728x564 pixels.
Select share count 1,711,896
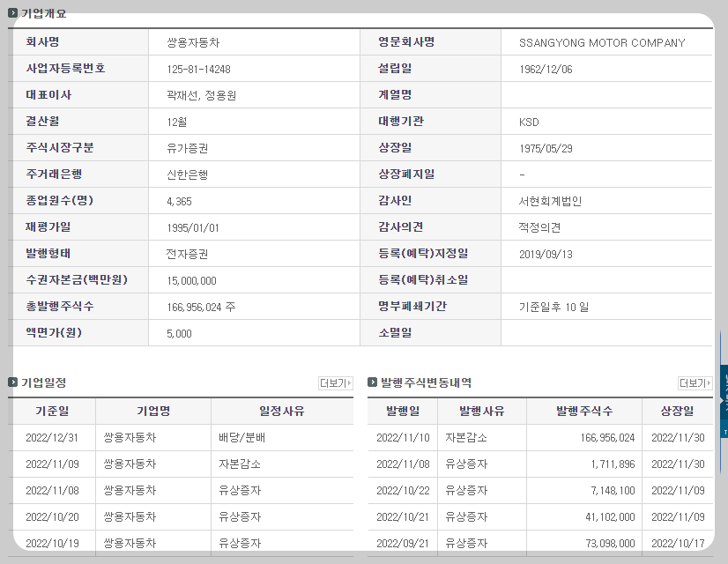(613, 464)
